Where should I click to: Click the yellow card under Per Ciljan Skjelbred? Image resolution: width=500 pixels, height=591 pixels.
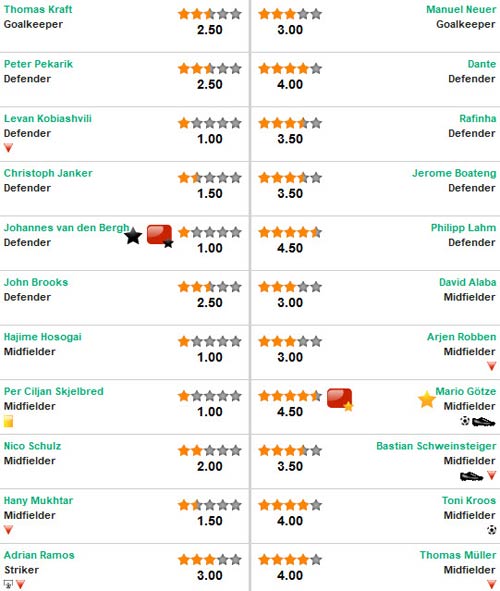[x=8, y=421]
